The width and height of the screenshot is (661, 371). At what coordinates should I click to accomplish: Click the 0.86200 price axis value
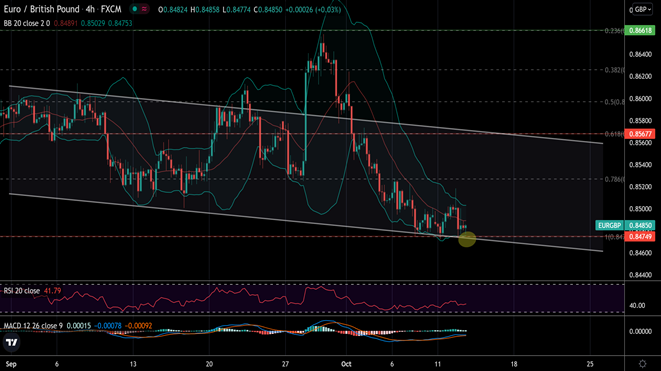tap(640, 76)
